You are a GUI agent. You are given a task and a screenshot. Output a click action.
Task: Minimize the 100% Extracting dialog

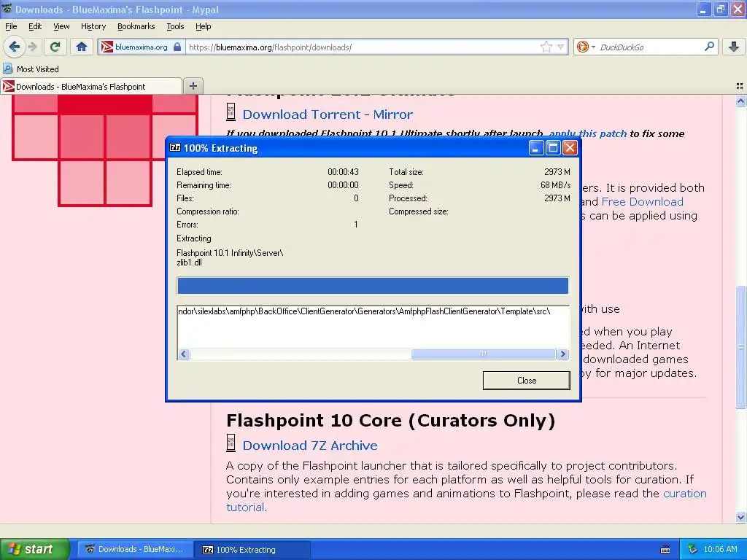tap(535, 147)
